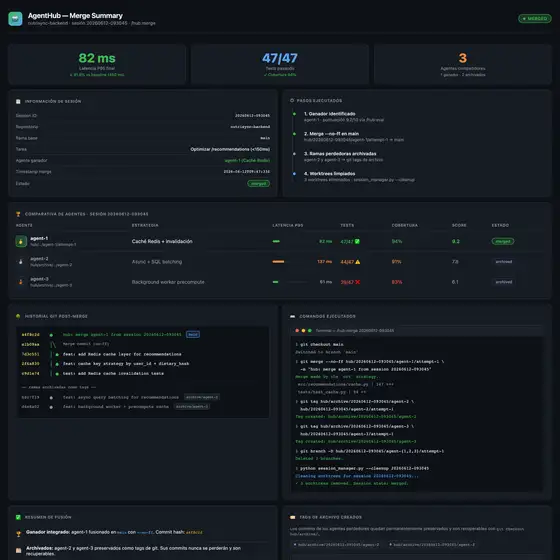Click agent-1 score value 9.2

pyautogui.click(x=456, y=241)
